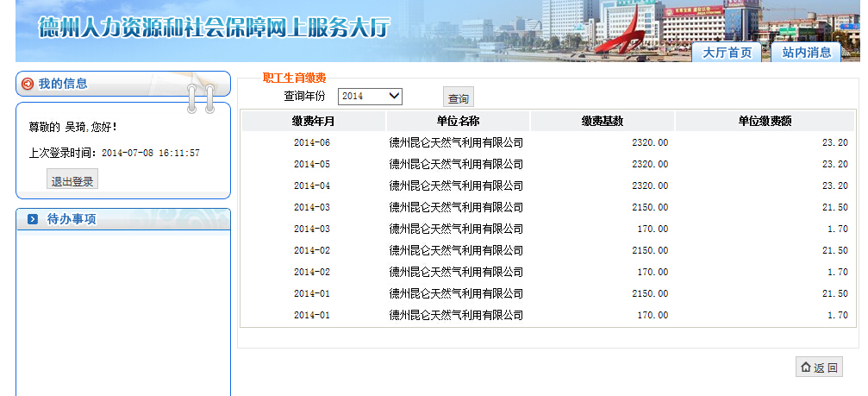The image size is (868, 396).
Task: Click the 职工生育缴费 section title
Action: point(295,79)
